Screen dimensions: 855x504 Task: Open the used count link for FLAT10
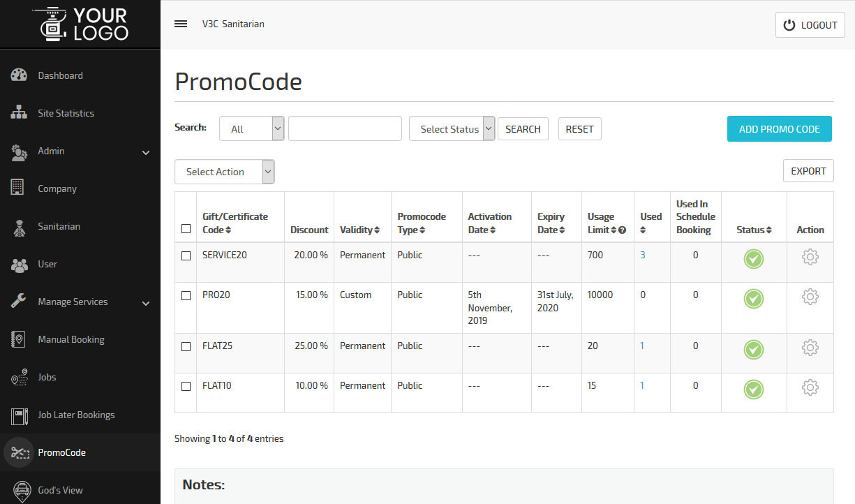(642, 386)
